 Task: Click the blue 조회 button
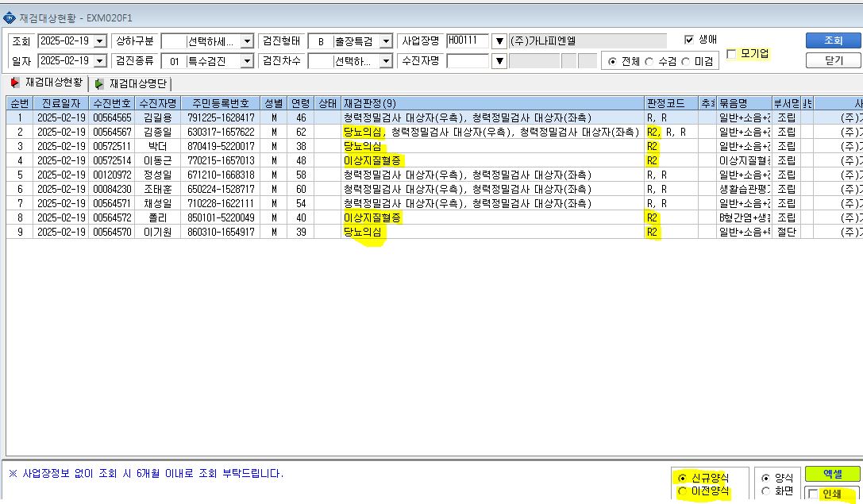pyautogui.click(x=833, y=40)
